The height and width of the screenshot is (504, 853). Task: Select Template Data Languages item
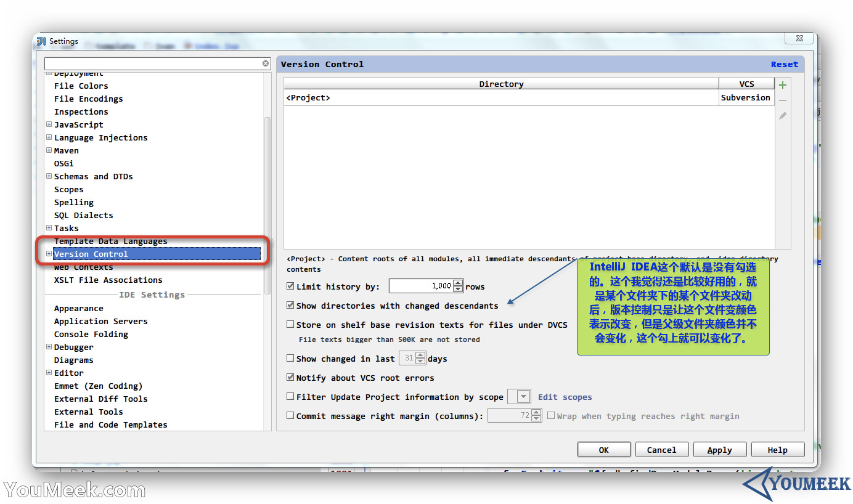pyautogui.click(x=110, y=241)
